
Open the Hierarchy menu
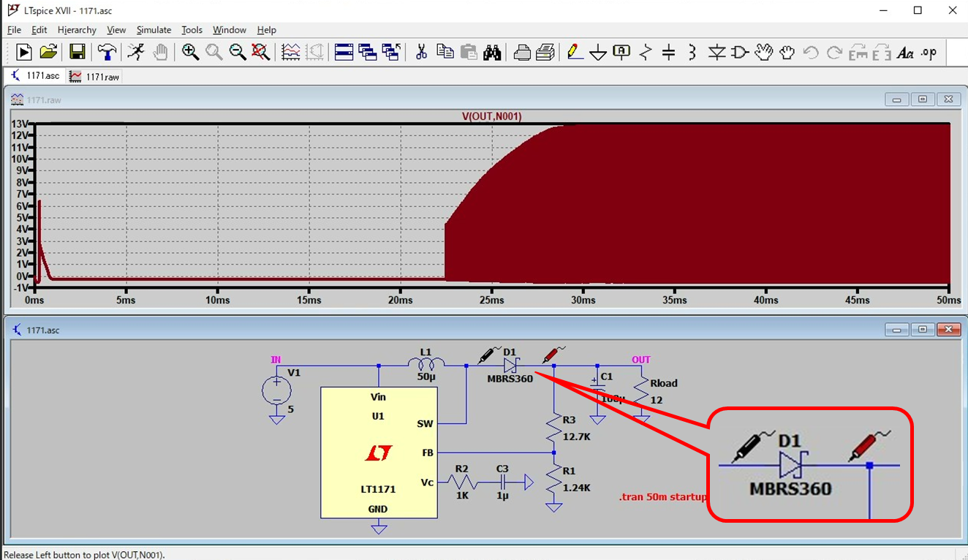(x=77, y=30)
